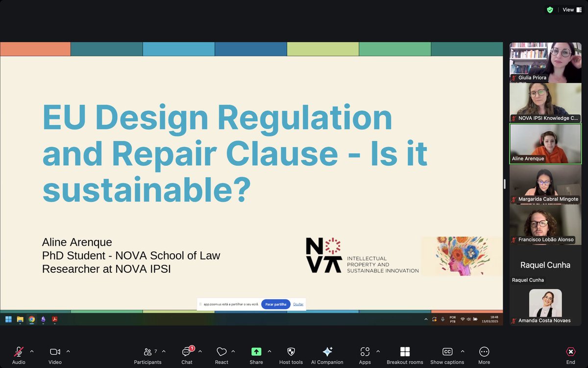Image resolution: width=588 pixels, height=368 pixels.
Task: Unmute the microphone Audio button
Action: click(19, 355)
